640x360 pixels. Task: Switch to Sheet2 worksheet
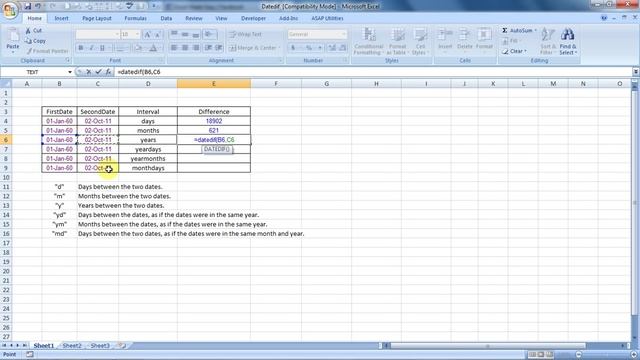tap(72, 346)
